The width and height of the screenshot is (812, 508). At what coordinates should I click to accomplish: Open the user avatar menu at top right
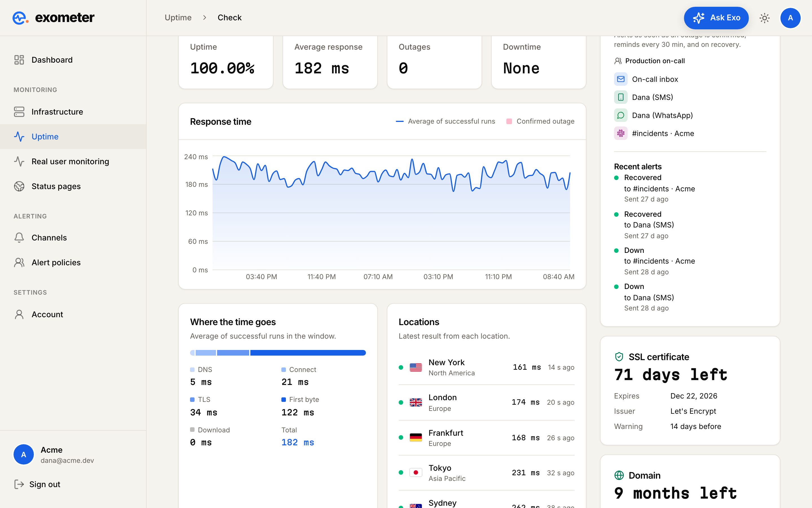pos(790,18)
